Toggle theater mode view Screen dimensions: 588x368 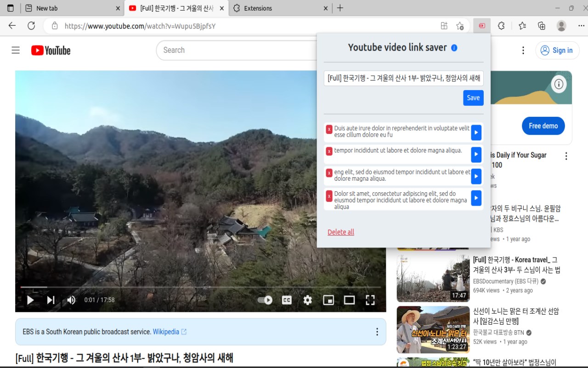349,300
